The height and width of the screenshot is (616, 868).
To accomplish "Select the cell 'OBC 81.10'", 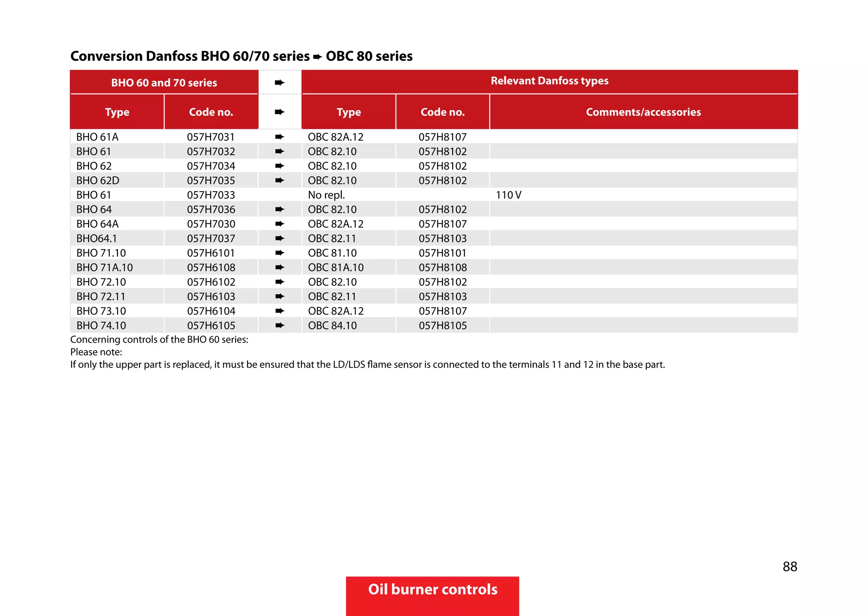I will click(332, 253).
